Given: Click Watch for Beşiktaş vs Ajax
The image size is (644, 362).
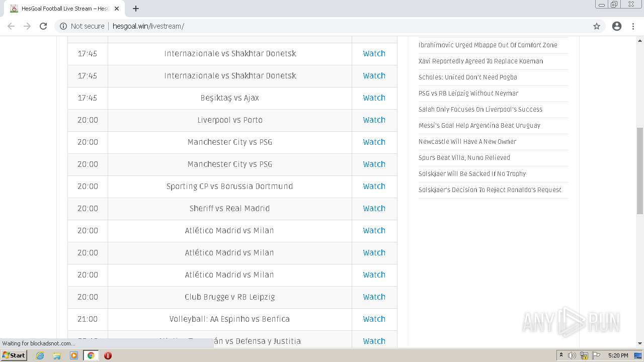Looking at the screenshot, I should coord(374,98).
